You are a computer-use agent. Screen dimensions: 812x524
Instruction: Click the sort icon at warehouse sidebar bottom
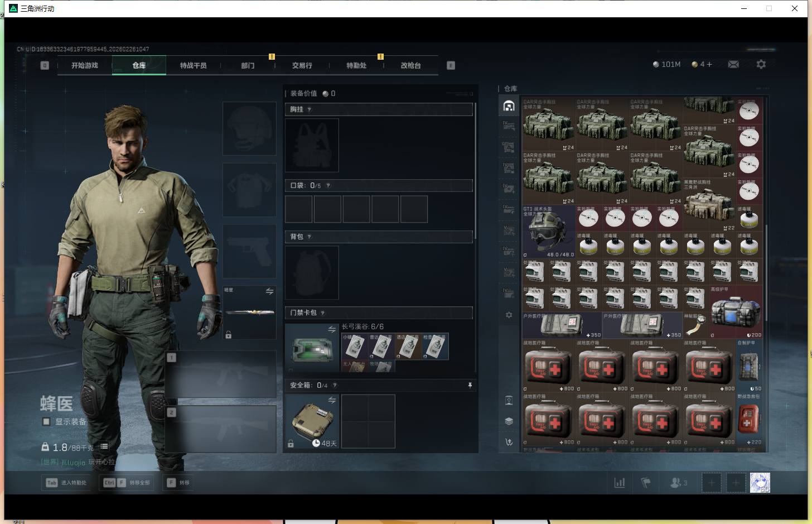[509, 442]
